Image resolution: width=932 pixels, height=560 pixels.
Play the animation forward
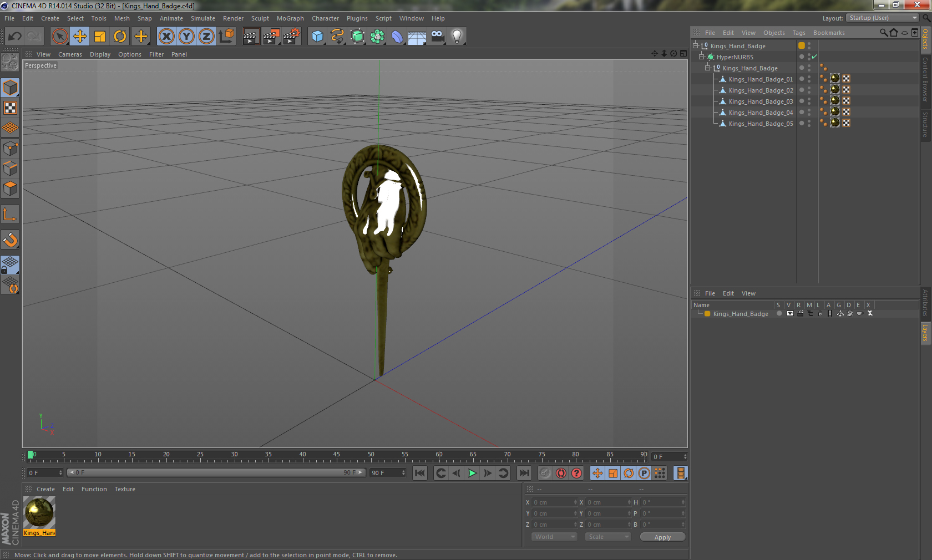472,473
